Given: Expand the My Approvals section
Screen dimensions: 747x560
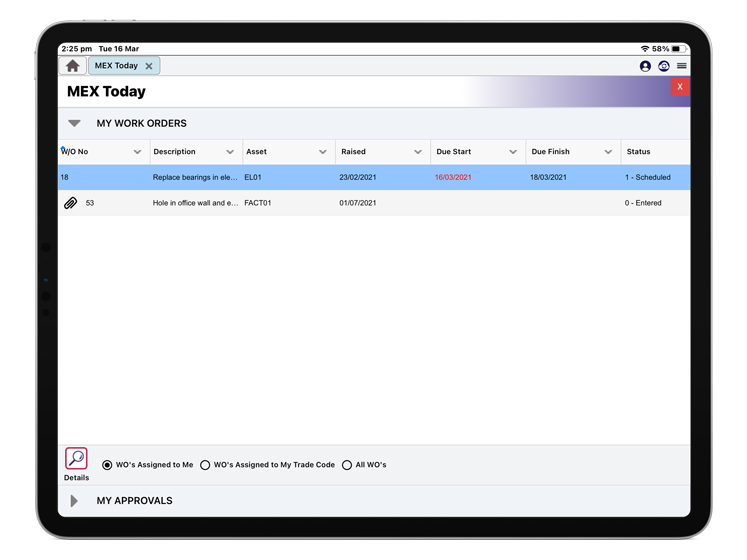Looking at the screenshot, I should 74,501.
